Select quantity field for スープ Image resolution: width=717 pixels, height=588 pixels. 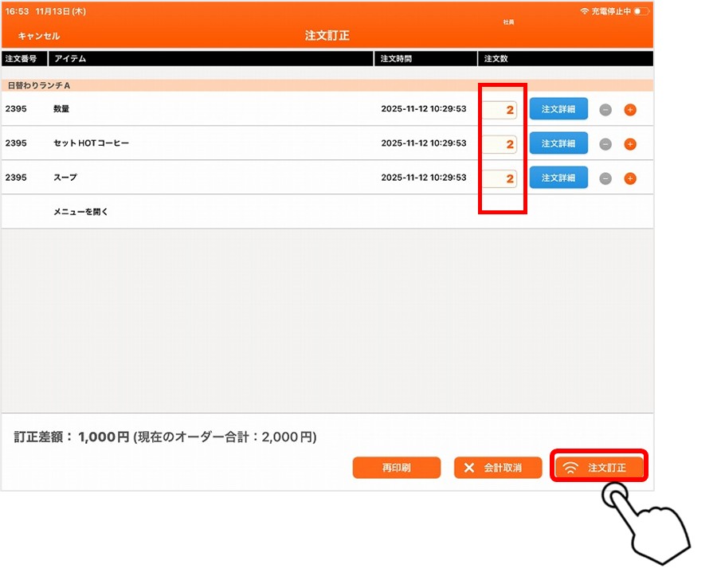click(500, 178)
